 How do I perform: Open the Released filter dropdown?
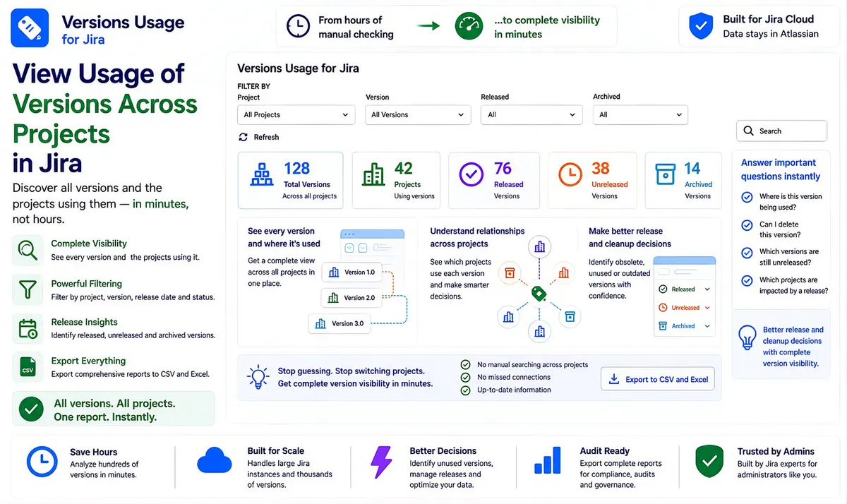(531, 114)
